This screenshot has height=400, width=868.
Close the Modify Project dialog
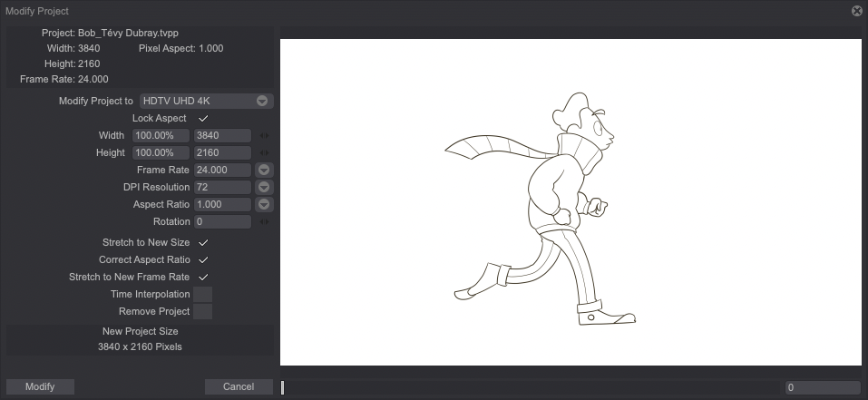pyautogui.click(x=856, y=11)
